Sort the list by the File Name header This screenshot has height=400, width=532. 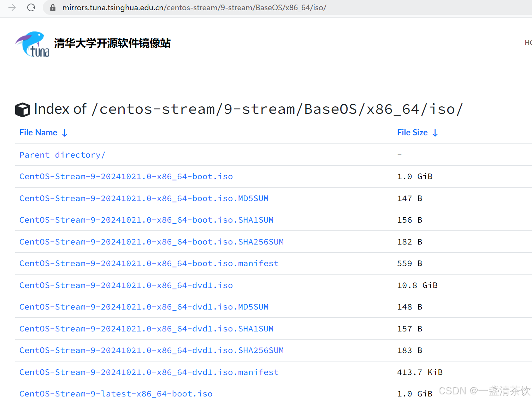38,133
